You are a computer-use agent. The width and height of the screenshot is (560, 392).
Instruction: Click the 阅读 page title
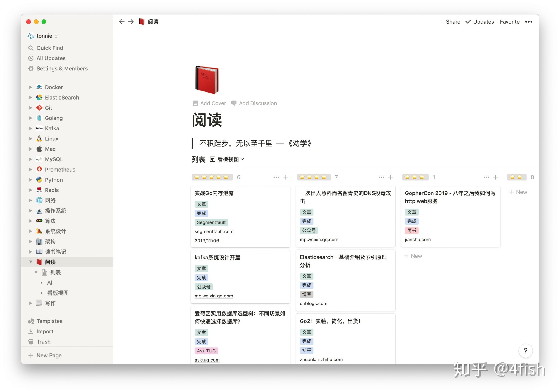tap(207, 120)
